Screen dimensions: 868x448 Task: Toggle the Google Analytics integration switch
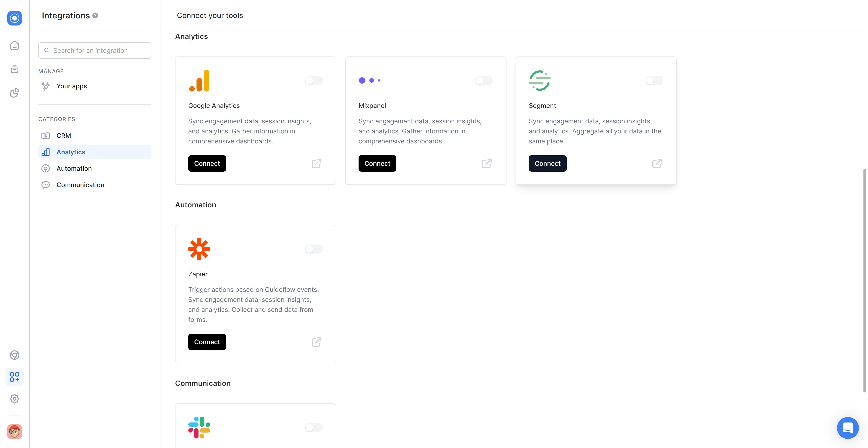coord(314,80)
